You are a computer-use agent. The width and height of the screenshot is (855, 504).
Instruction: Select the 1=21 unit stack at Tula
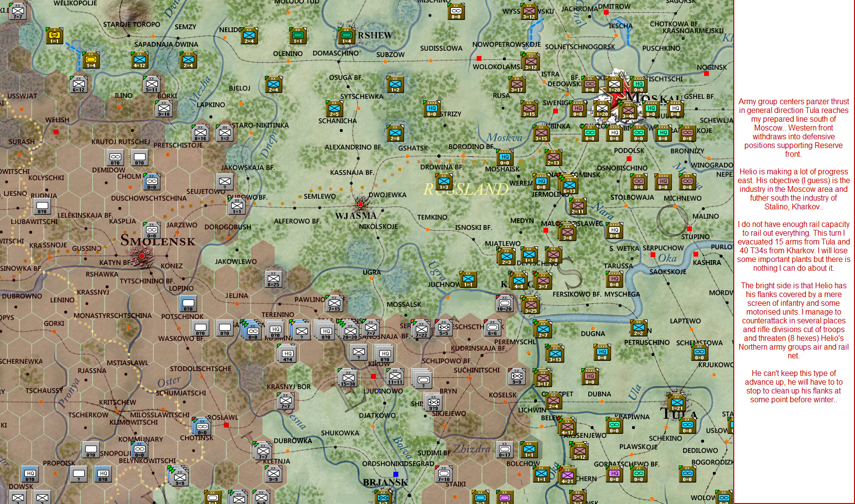pos(677,403)
